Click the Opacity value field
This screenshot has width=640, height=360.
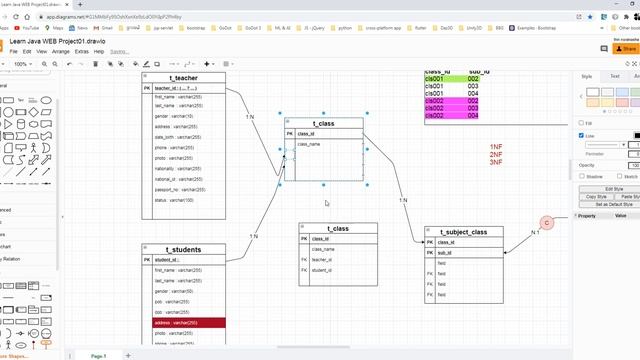[634, 165]
